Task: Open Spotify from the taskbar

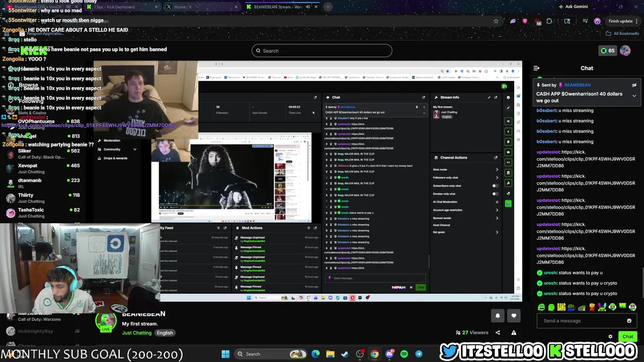Action: point(404,354)
